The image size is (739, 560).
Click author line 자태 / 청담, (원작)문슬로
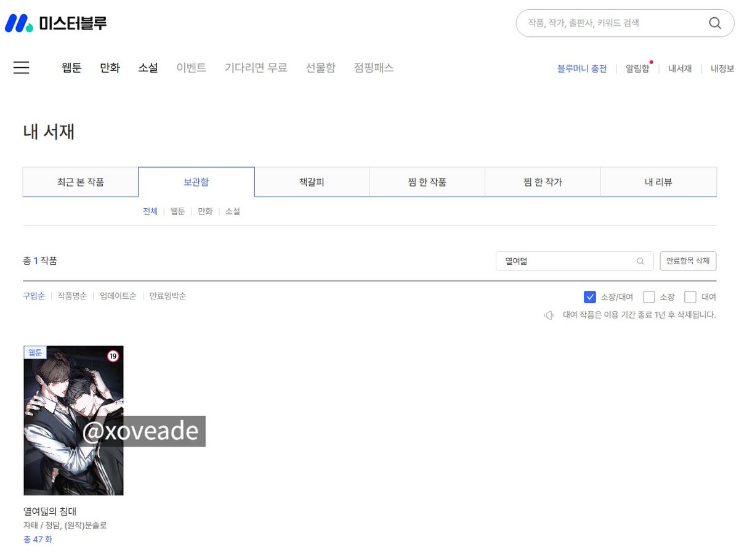click(x=65, y=526)
